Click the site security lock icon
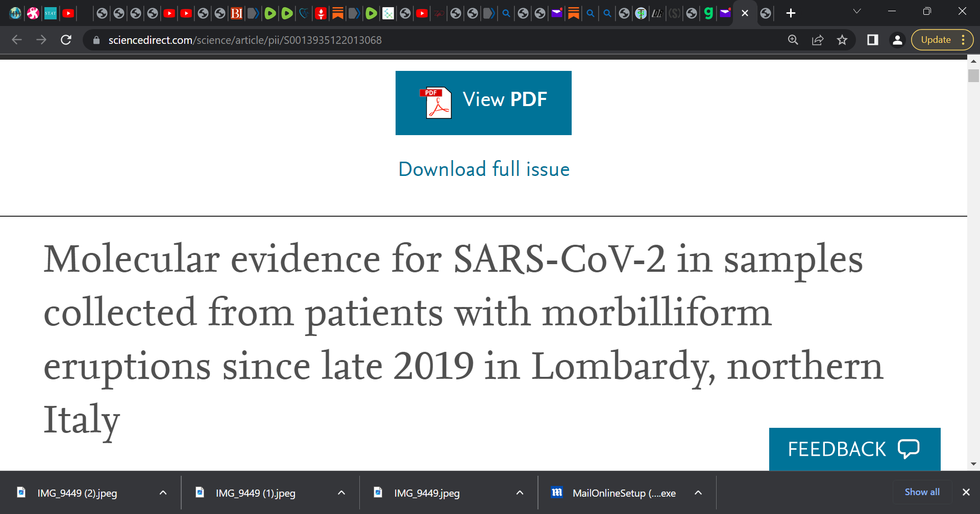This screenshot has height=514, width=980. pyautogui.click(x=96, y=40)
